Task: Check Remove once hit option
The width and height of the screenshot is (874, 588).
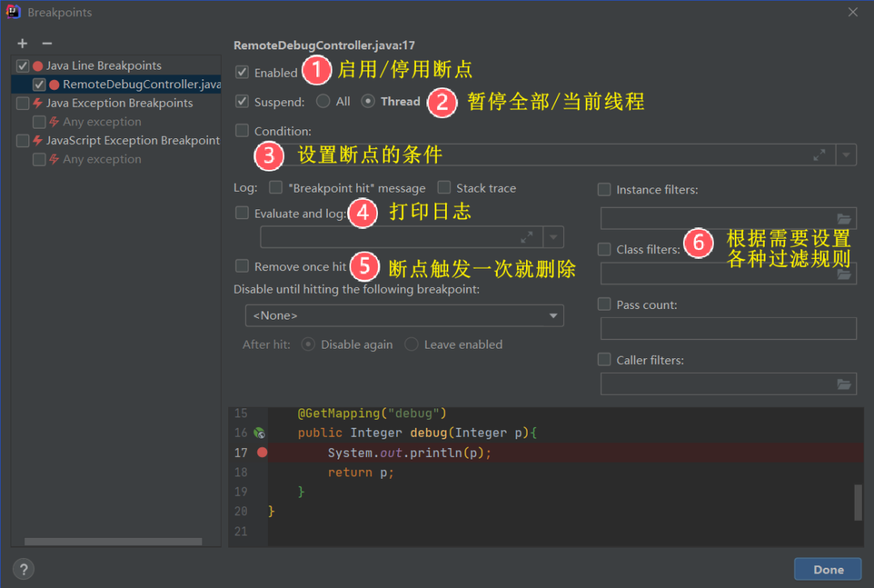Action: [x=242, y=266]
